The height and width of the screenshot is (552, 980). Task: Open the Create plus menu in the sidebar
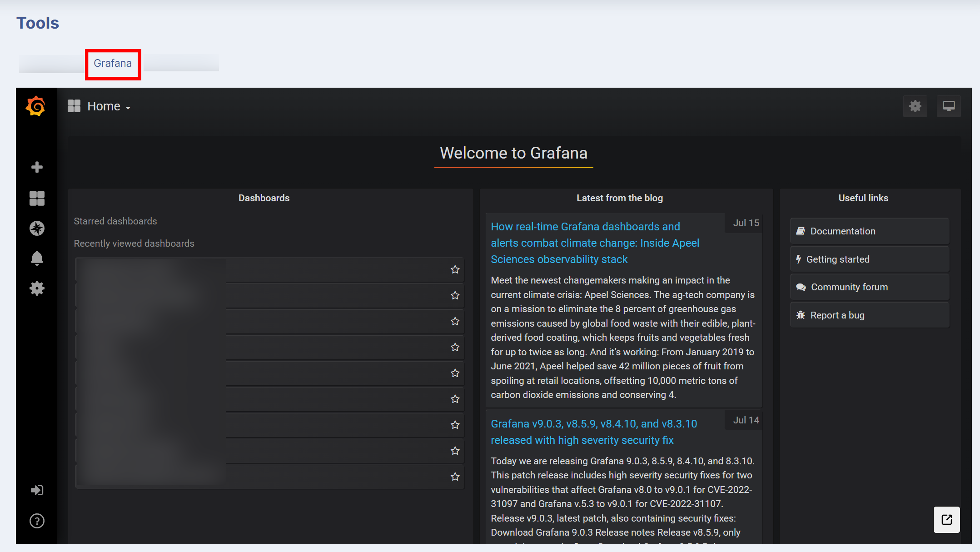click(37, 167)
